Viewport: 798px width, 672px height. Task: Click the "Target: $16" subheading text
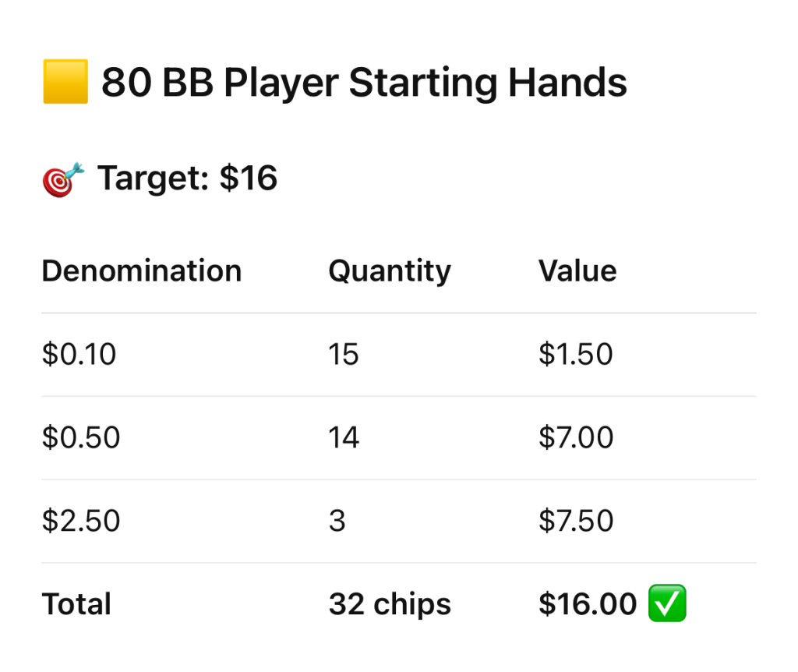(187, 179)
